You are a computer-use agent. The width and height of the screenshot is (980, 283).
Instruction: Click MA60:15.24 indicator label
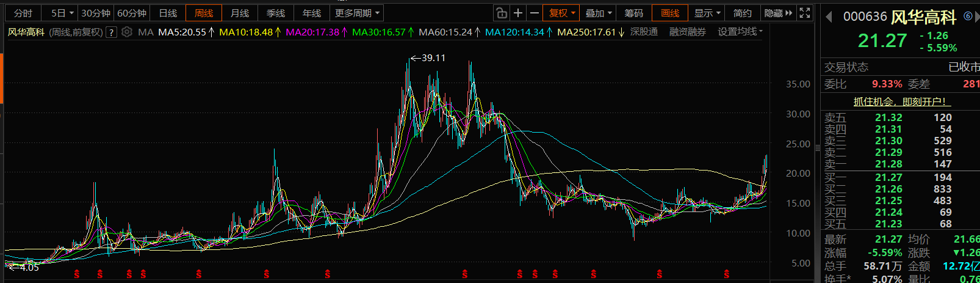(449, 32)
